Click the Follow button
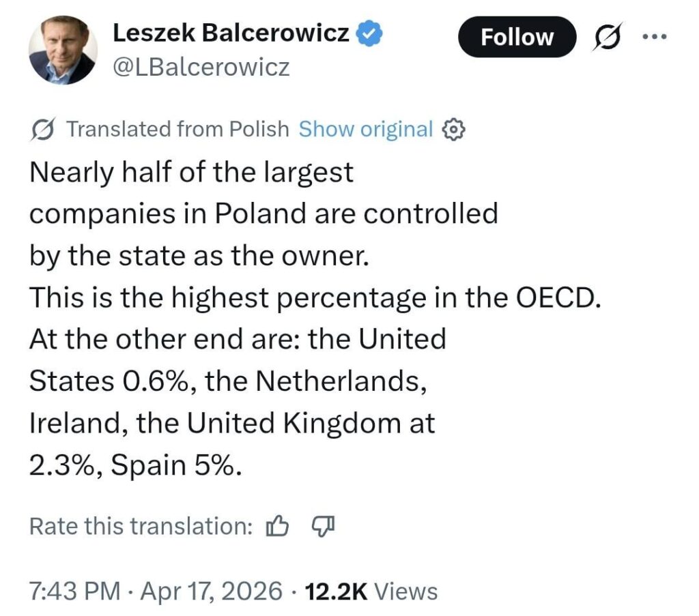Screen dimensions: 699x616 pyautogui.click(x=517, y=38)
